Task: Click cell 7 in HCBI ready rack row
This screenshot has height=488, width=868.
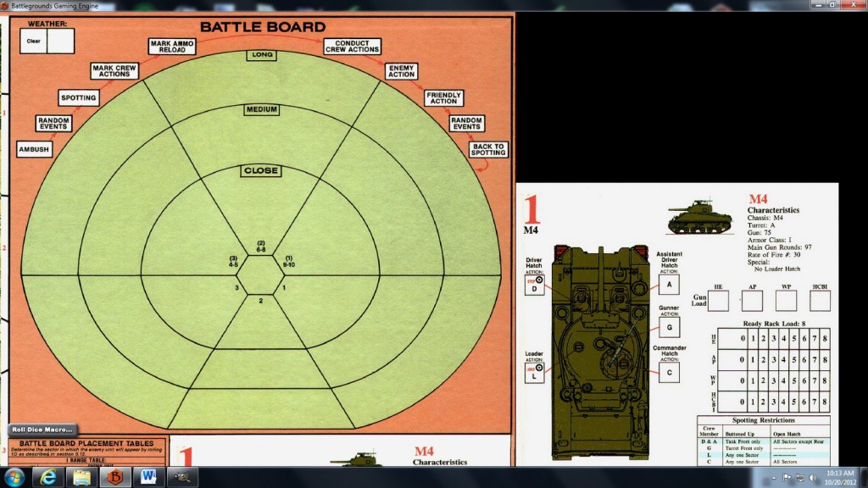Action: 815,402
